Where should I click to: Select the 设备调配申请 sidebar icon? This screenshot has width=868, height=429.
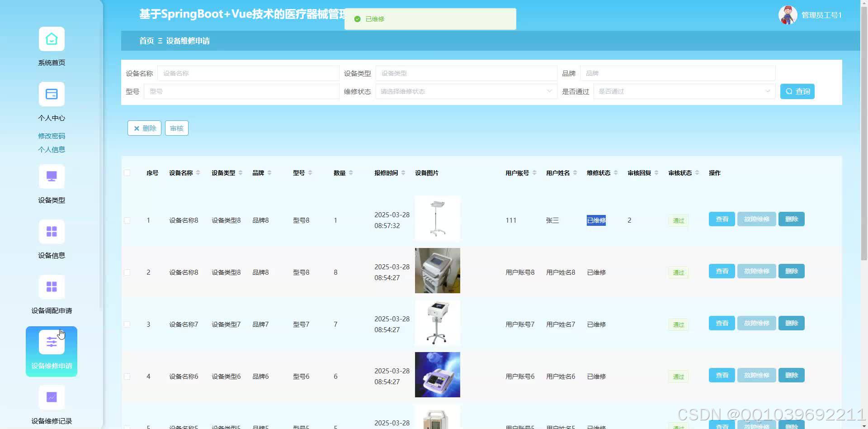coord(51,286)
